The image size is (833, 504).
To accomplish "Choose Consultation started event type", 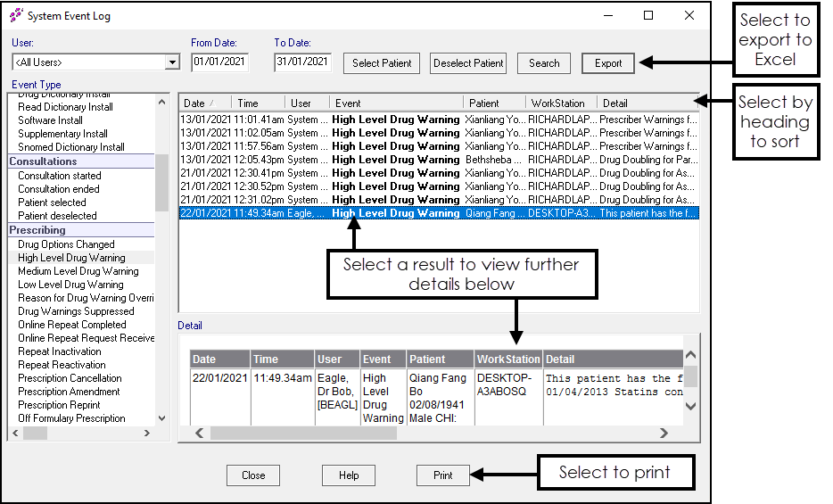I will pos(60,176).
